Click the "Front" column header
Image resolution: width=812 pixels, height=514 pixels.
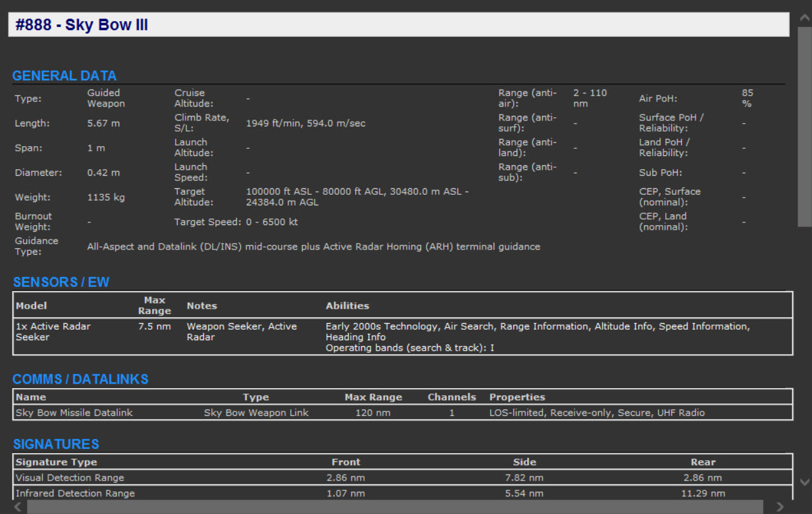(346, 462)
